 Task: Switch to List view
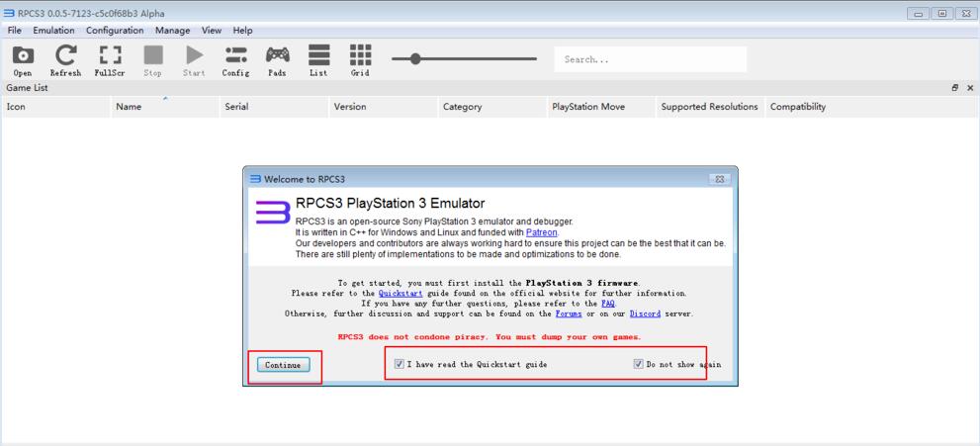point(318,60)
